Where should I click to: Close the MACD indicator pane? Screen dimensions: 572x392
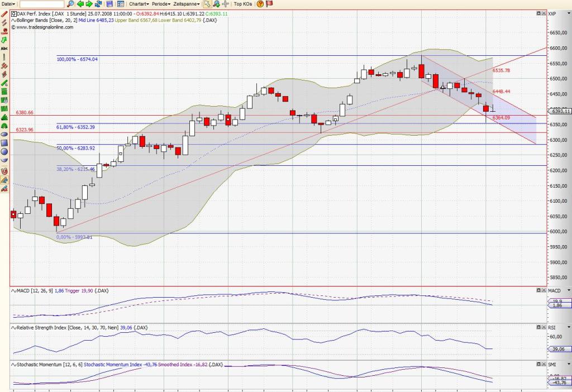544,290
